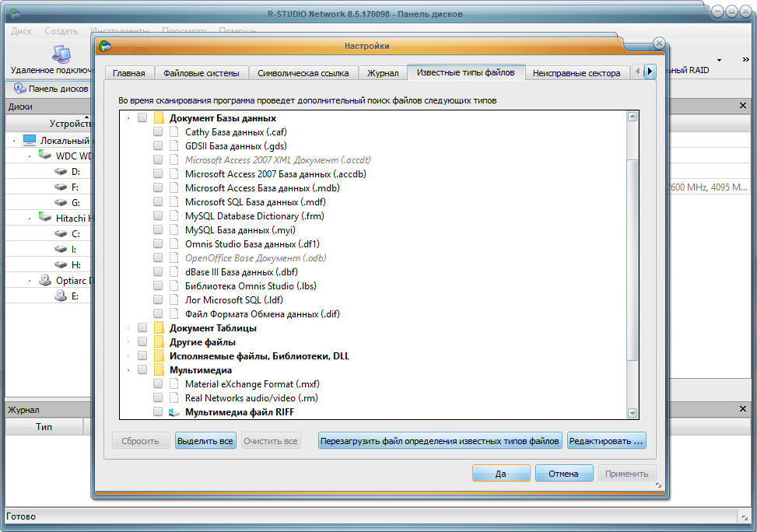
Task: Collapse the Документ Базы данных group
Action: pos(128,118)
